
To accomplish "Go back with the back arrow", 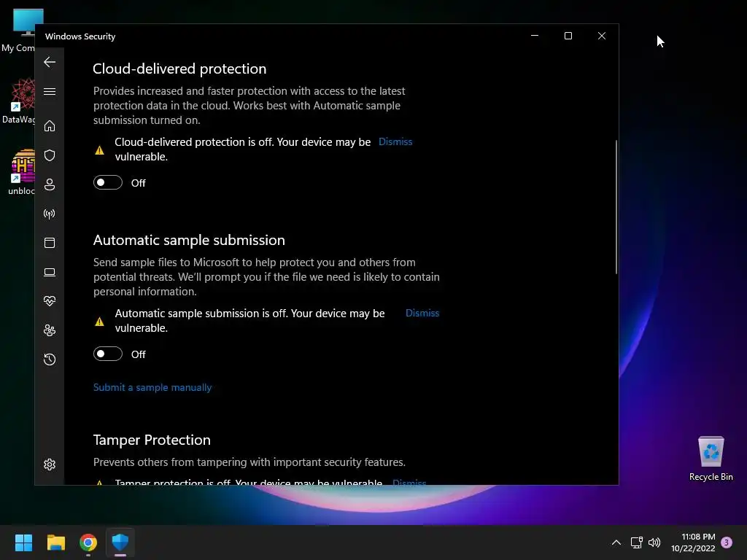I will coord(50,62).
